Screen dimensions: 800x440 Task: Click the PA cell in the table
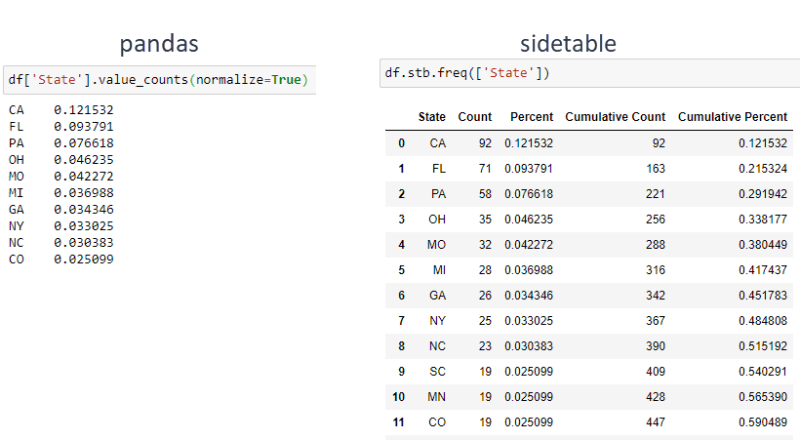(438, 194)
